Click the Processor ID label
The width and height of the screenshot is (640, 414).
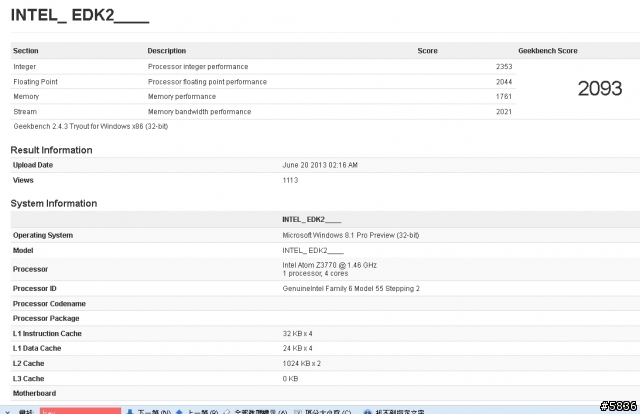(x=35, y=288)
